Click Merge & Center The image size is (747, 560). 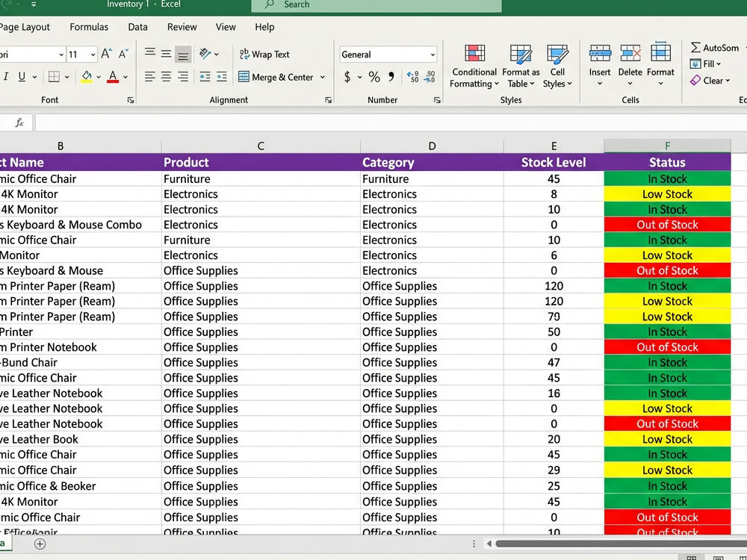coord(276,77)
